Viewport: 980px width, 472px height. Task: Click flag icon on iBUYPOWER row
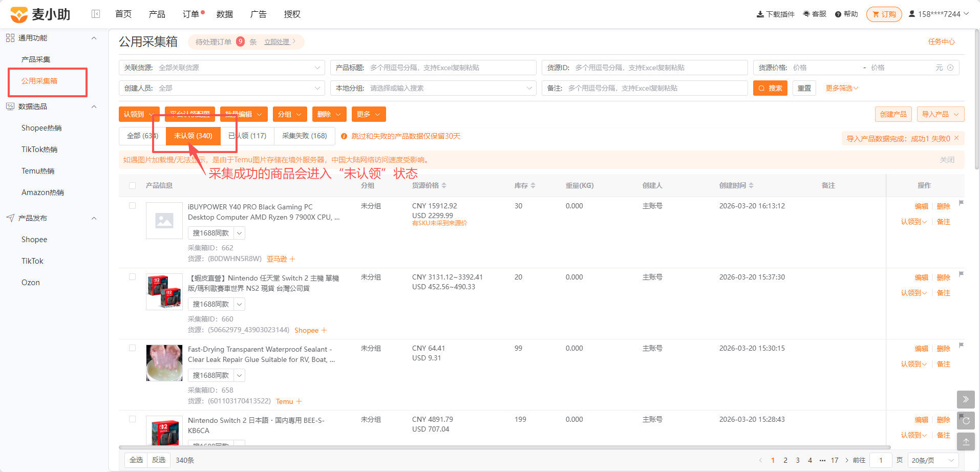(961, 203)
